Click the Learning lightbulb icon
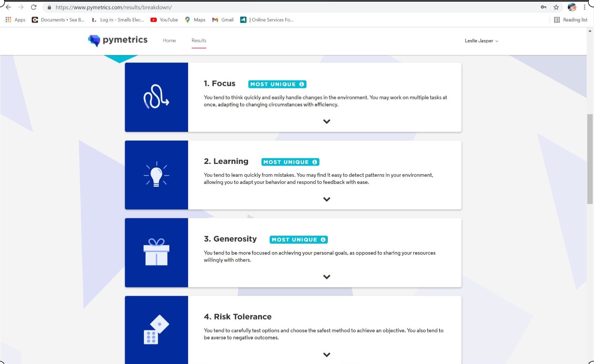This screenshot has width=594, height=364. click(x=156, y=174)
